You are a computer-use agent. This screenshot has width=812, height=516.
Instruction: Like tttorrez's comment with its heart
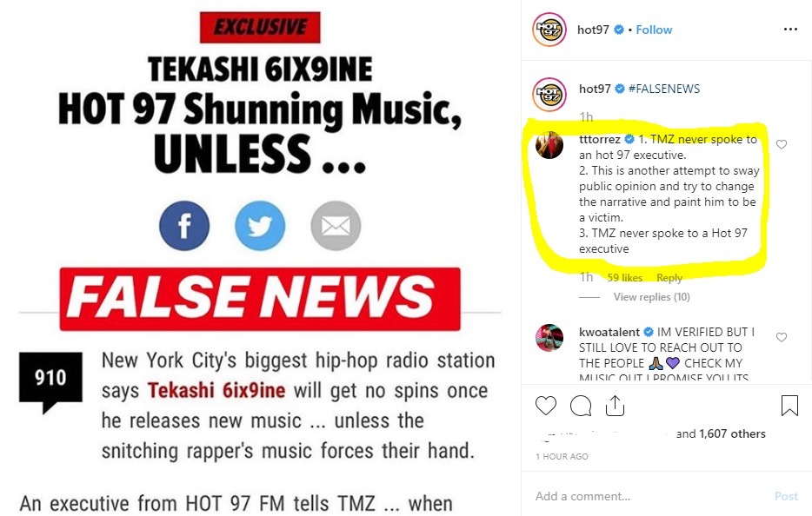tap(782, 144)
